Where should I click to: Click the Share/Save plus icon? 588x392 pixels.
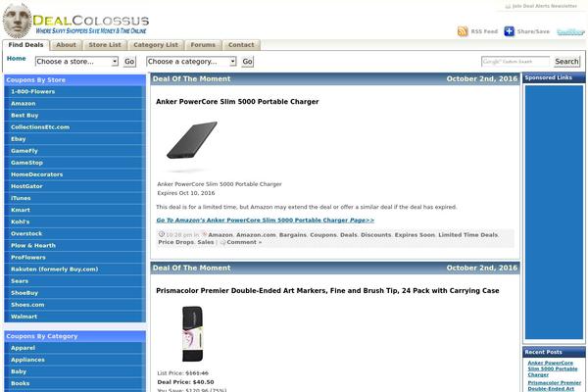click(x=509, y=31)
